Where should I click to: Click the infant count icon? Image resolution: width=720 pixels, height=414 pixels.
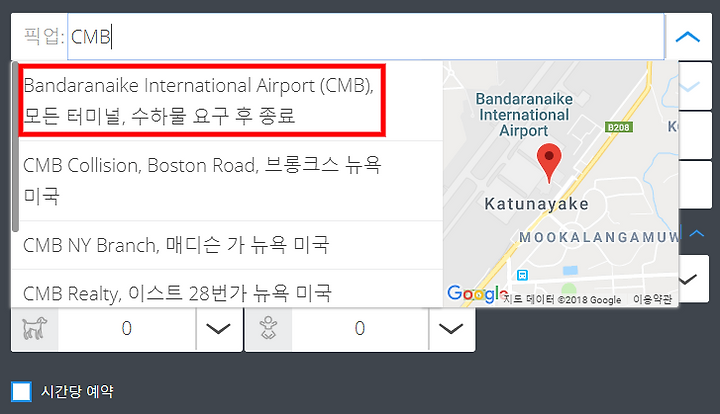pos(268,328)
